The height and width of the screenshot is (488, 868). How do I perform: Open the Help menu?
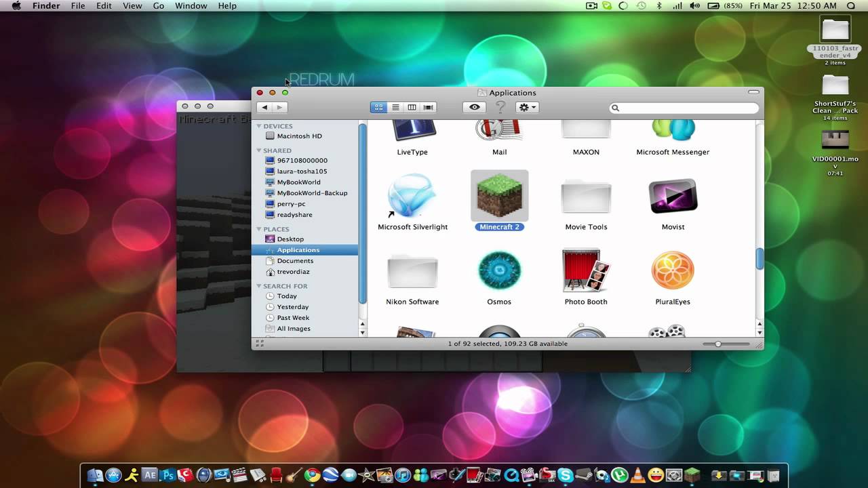227,5
